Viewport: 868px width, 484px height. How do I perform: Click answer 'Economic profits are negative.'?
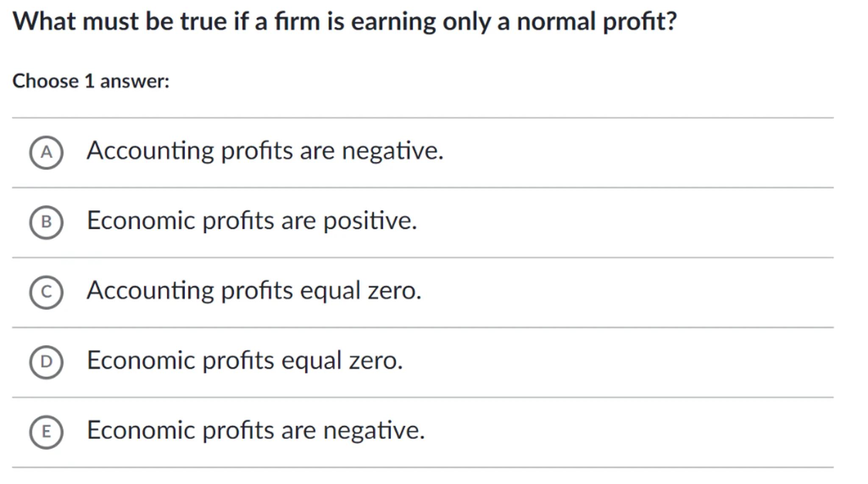pos(256,430)
